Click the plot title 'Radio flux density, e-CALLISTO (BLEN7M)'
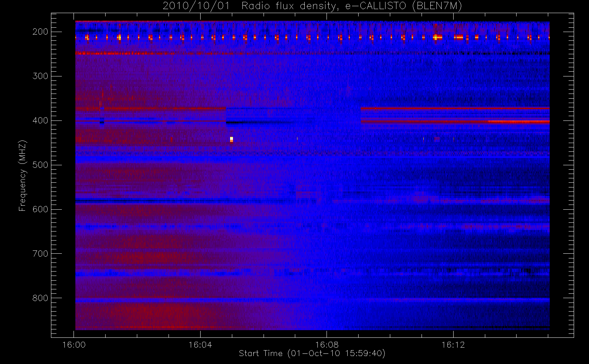The width and height of the screenshot is (589, 364). coord(352,6)
